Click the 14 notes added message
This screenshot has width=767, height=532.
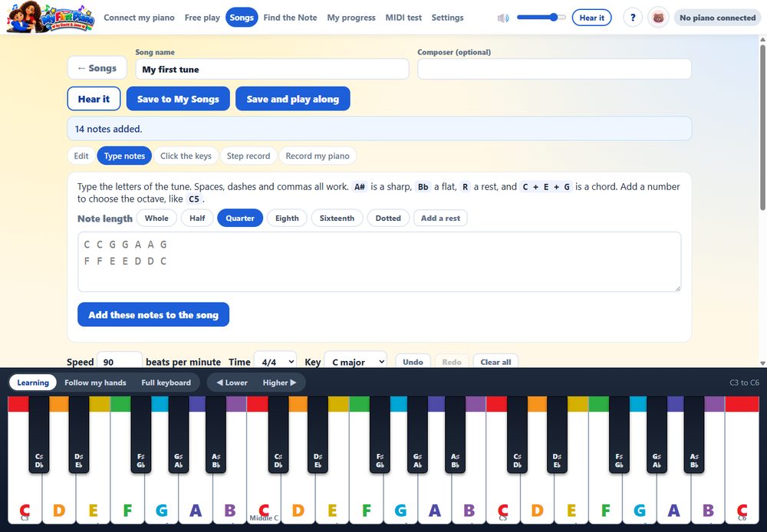pyautogui.click(x=379, y=129)
